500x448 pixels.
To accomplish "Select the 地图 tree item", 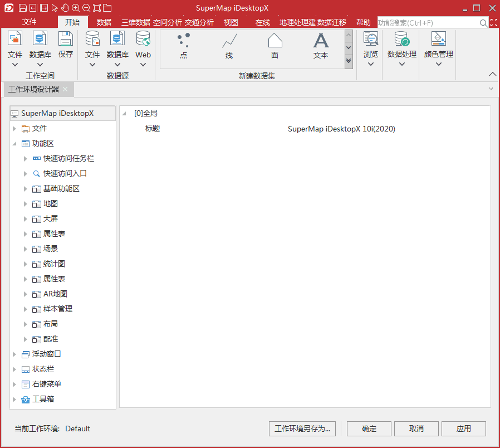I will pyautogui.click(x=50, y=203).
